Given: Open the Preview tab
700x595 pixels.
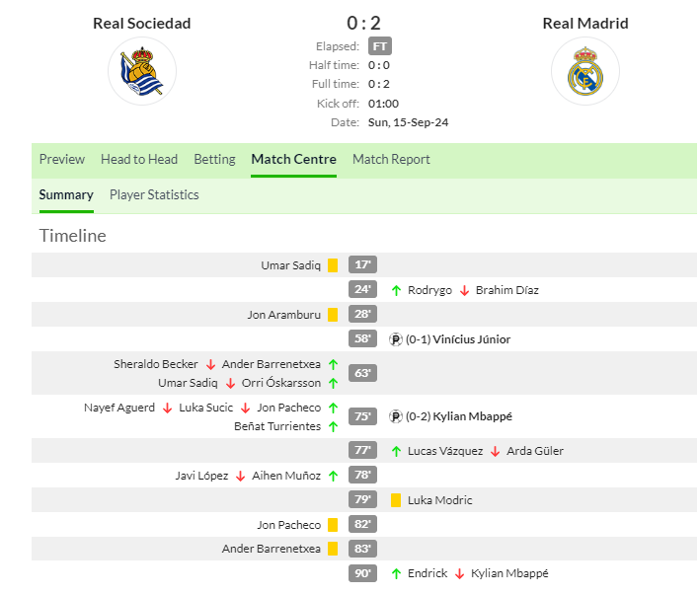Looking at the screenshot, I should (62, 159).
